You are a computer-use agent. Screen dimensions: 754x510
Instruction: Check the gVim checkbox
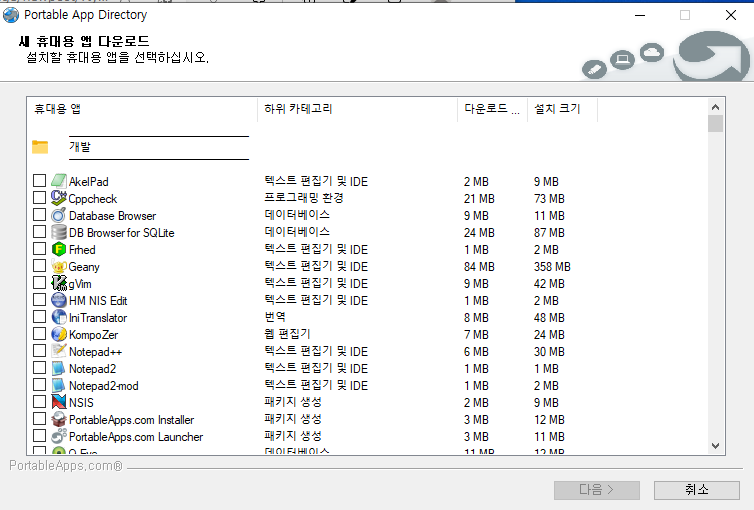(39, 283)
